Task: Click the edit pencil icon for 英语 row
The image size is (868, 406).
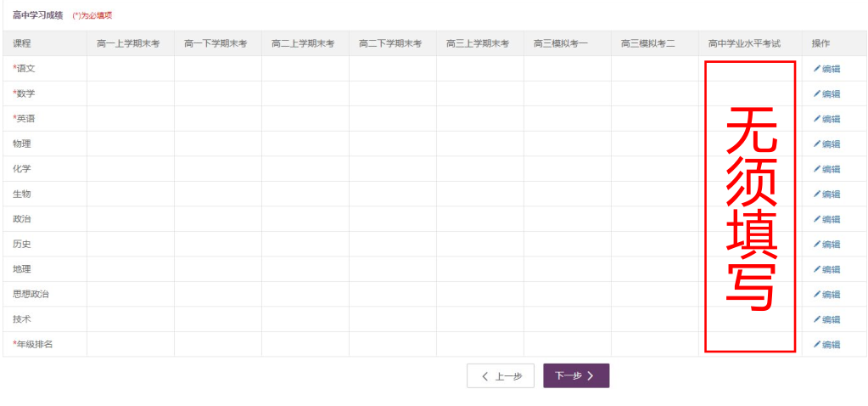Action: point(817,119)
